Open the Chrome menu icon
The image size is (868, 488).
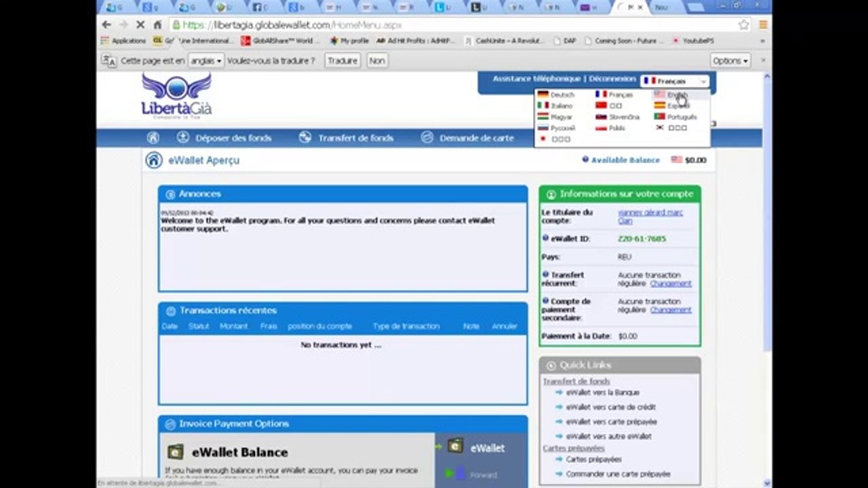(763, 24)
